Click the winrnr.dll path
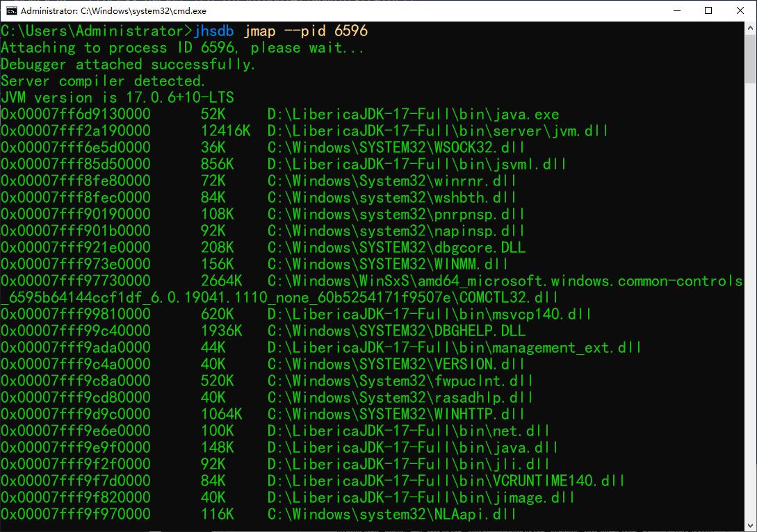The width and height of the screenshot is (757, 532). pyautogui.click(x=392, y=181)
